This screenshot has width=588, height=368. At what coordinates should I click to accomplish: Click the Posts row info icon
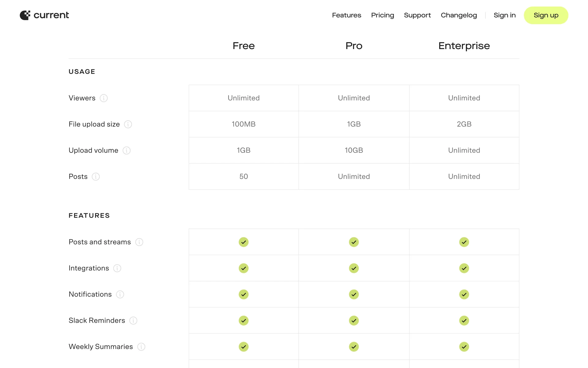click(x=96, y=177)
